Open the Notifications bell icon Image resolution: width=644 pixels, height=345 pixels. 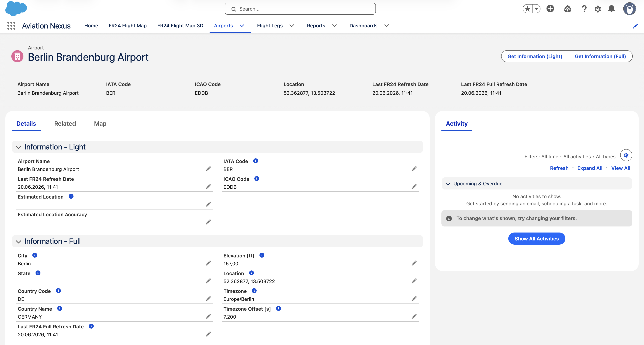coord(611,9)
